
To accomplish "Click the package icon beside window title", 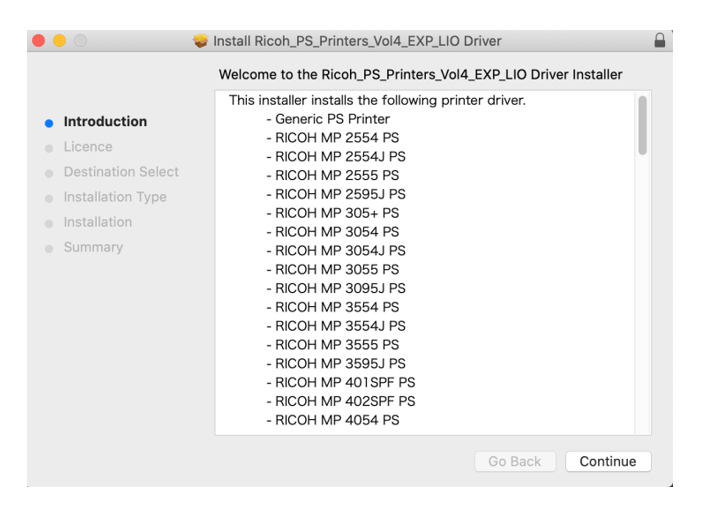I will tap(200, 41).
